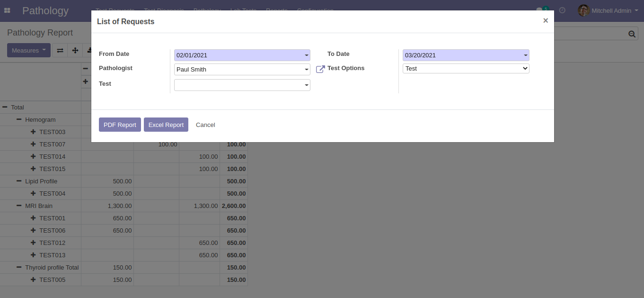Click the Pathology app title

[x=45, y=10]
